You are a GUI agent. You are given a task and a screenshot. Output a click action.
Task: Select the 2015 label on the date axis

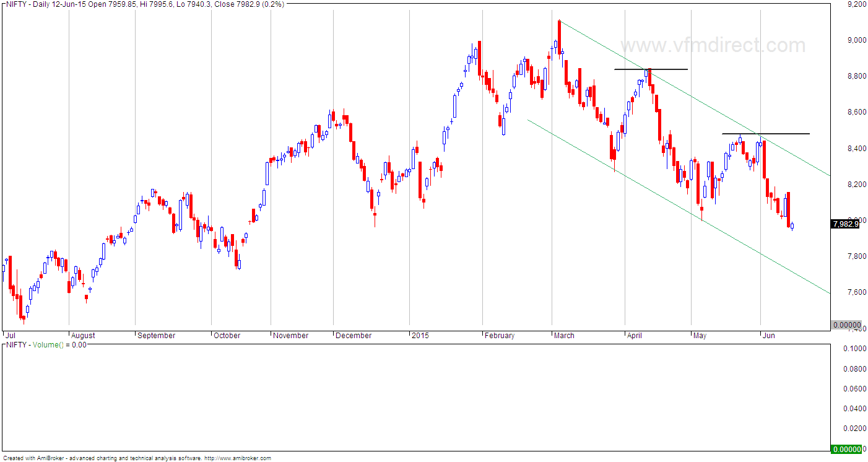[x=420, y=335]
